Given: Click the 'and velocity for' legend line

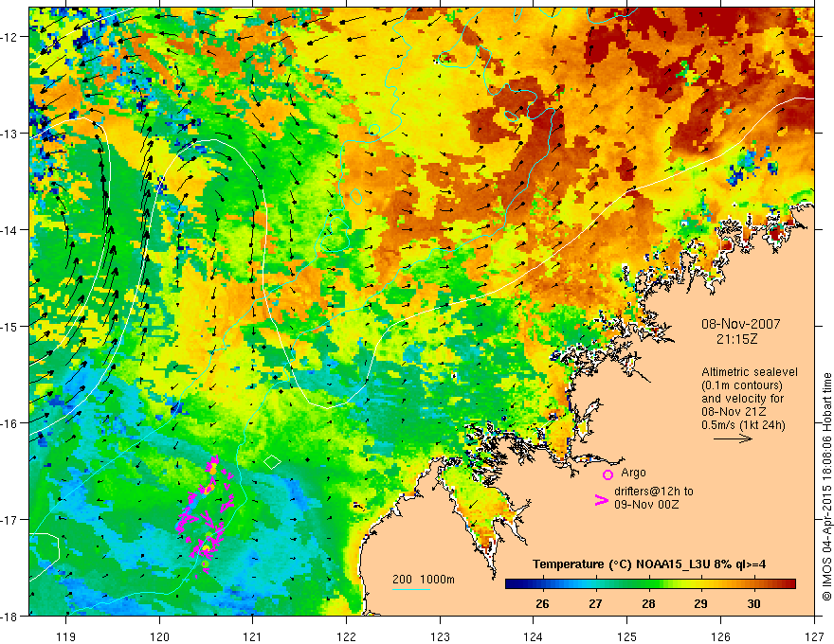Looking at the screenshot, I should 742,399.
